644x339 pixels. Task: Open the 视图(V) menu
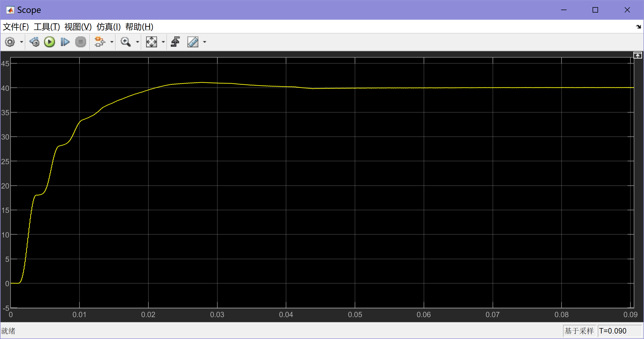78,27
